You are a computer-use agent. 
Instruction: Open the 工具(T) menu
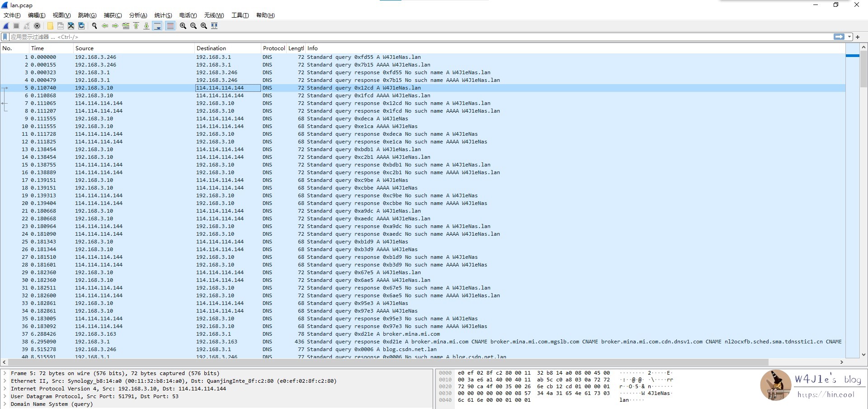[240, 15]
